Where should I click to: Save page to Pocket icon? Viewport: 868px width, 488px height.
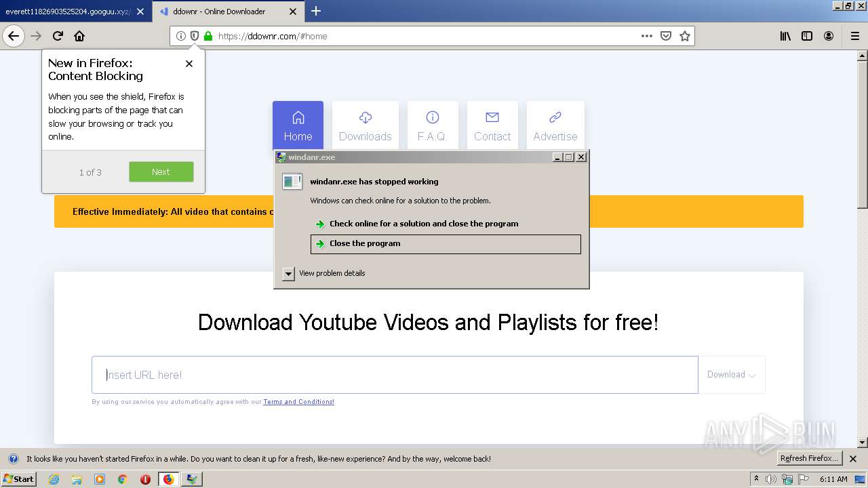click(666, 36)
